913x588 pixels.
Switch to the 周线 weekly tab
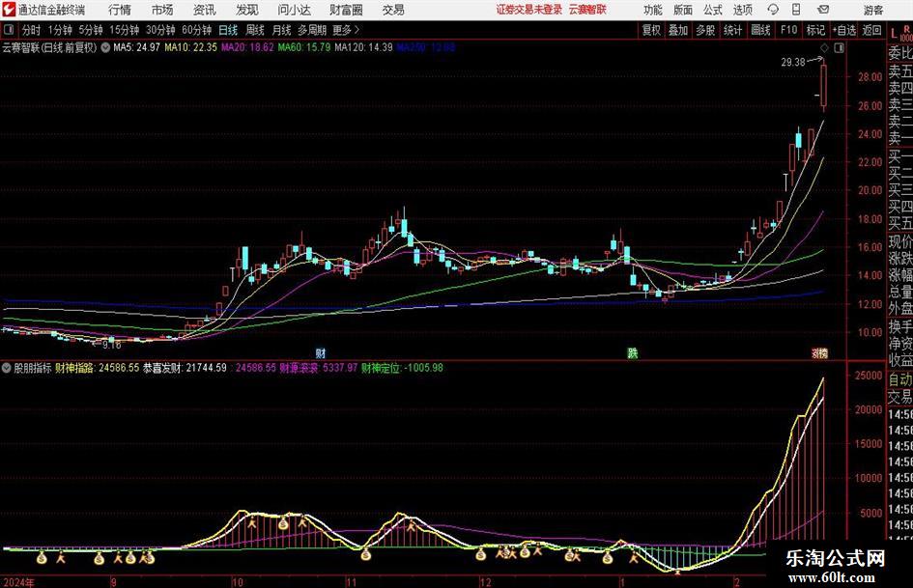pyautogui.click(x=255, y=30)
